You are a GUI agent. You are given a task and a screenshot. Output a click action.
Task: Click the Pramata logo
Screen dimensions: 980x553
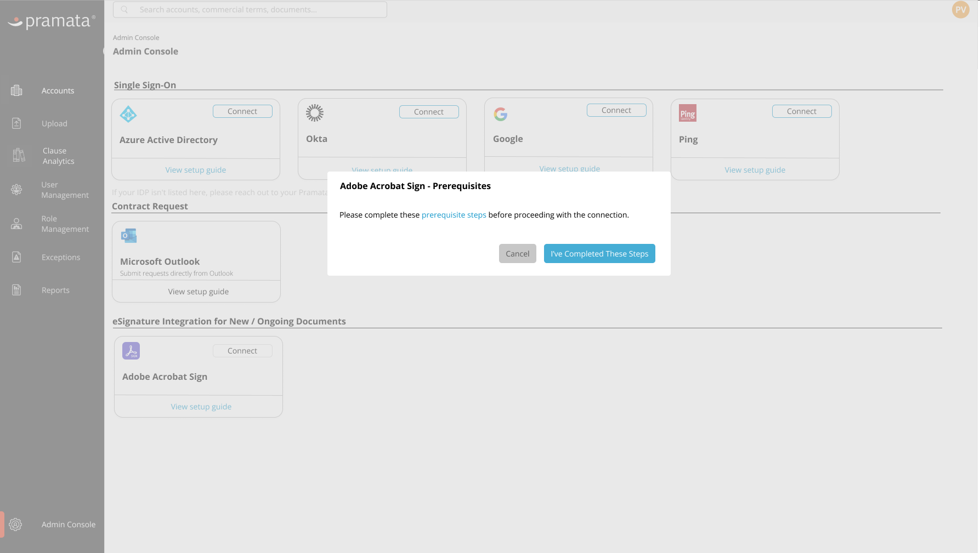pos(52,21)
